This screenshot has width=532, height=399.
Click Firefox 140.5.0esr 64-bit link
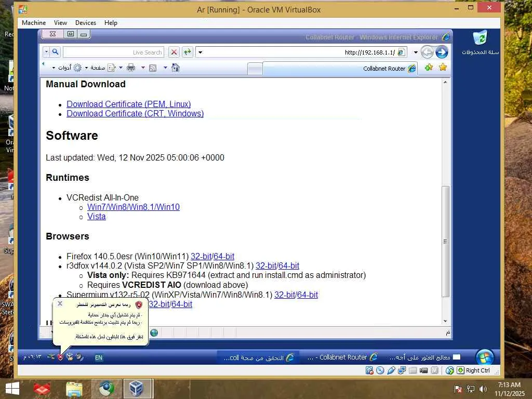point(224,256)
